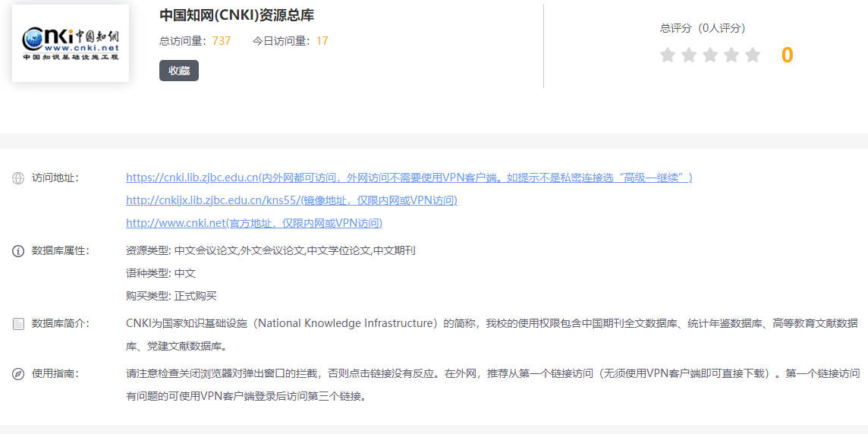
Task: Click the document icon beside 数据库简介
Action: point(18,325)
